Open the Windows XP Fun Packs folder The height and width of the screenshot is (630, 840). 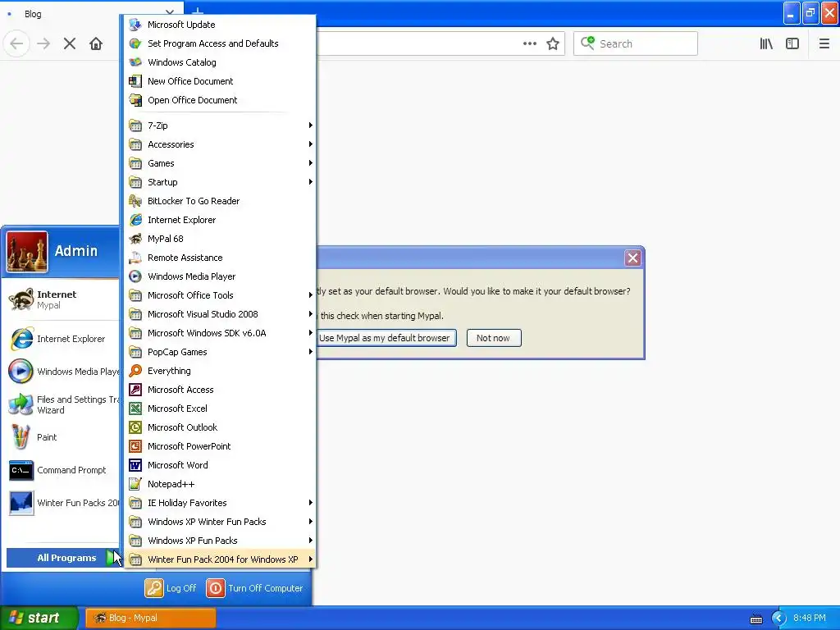(220, 541)
